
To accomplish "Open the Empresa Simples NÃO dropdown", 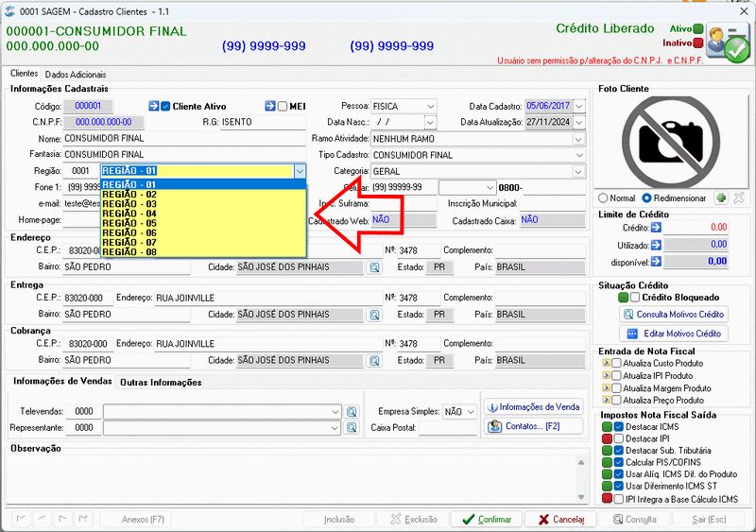I will 471,412.
